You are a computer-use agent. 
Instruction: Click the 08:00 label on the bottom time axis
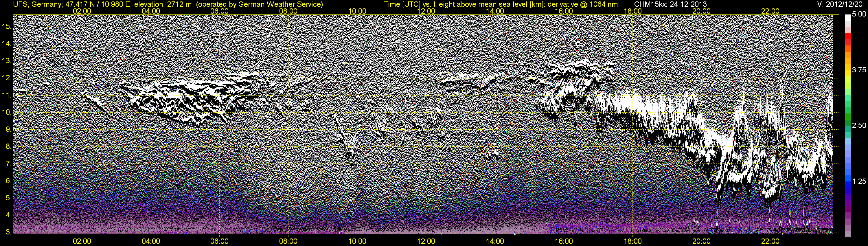tap(288, 241)
